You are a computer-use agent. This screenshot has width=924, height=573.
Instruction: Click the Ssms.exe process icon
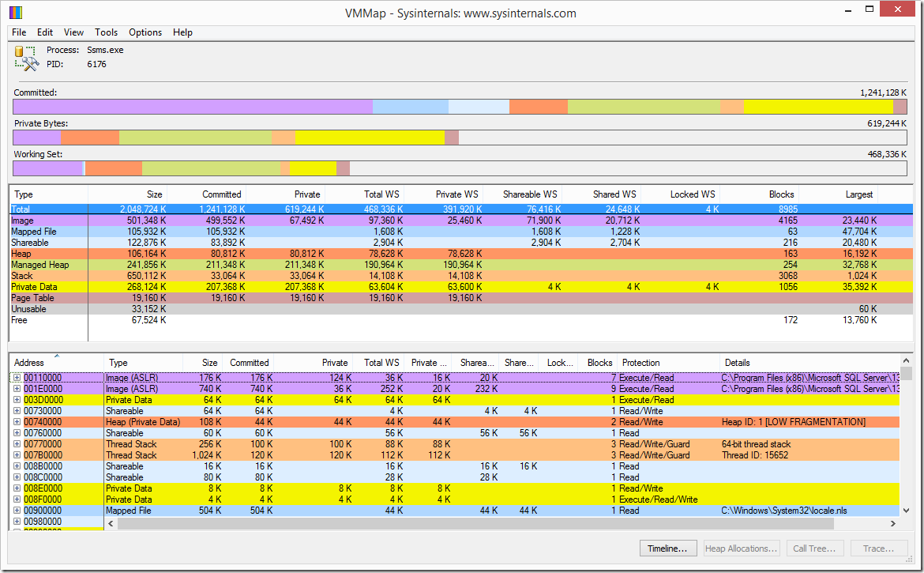[x=26, y=58]
